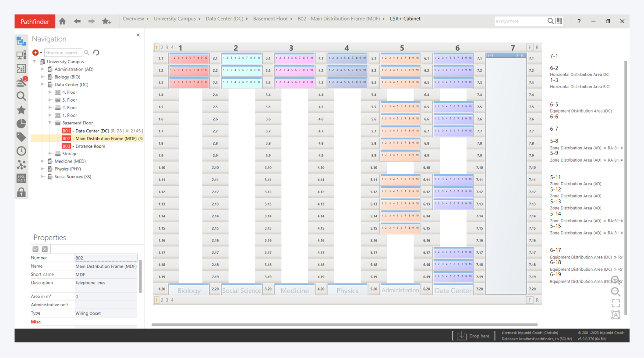The image size is (644, 358).
Task: Refresh the navigation structure tree
Action: click(96, 53)
